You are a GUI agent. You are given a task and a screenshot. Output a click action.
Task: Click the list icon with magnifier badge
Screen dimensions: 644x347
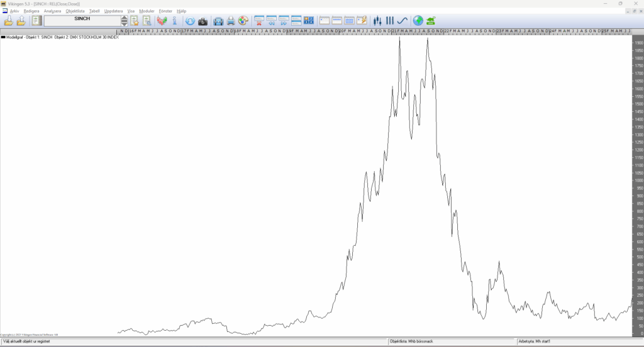(147, 21)
